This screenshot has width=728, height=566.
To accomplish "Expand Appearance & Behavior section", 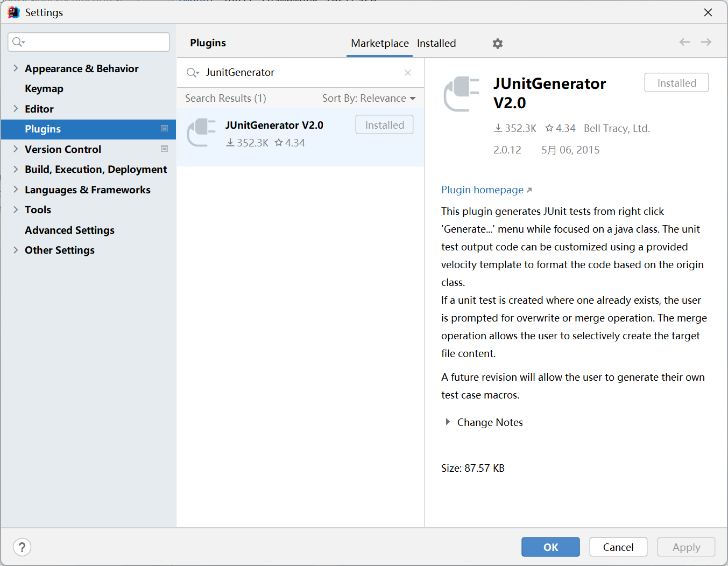I will [16, 68].
